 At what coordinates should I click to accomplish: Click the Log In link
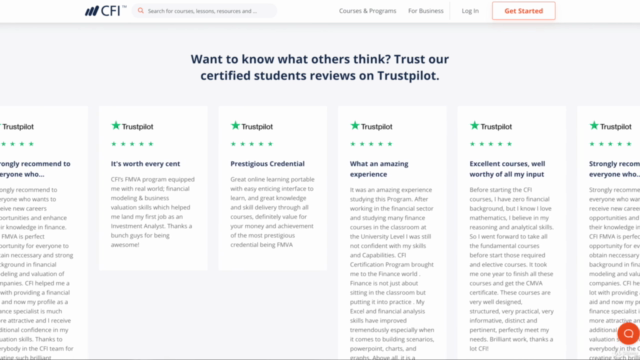[470, 11]
